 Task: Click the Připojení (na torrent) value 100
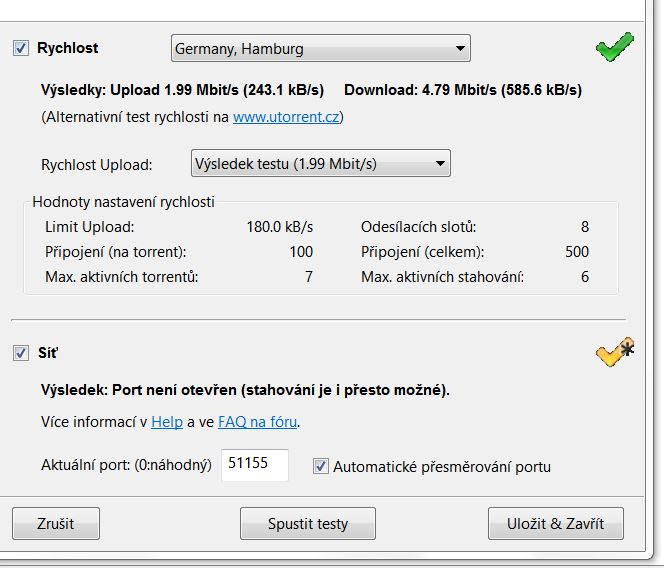[300, 252]
